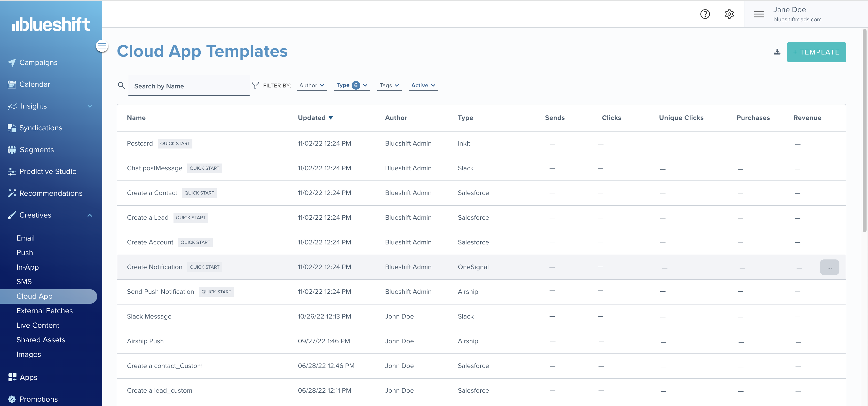Screen dimensions: 868x406
Task: Click the Apps grid icon
Action: (12, 377)
